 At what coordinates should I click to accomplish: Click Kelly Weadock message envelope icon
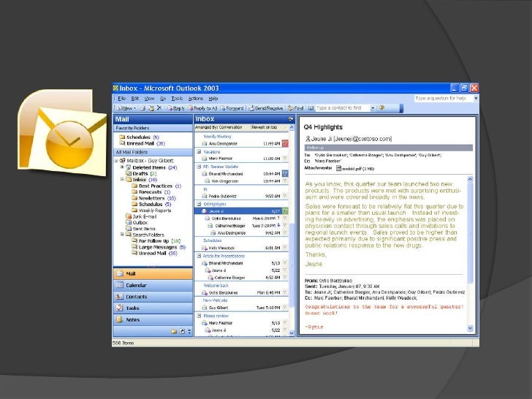point(205,248)
